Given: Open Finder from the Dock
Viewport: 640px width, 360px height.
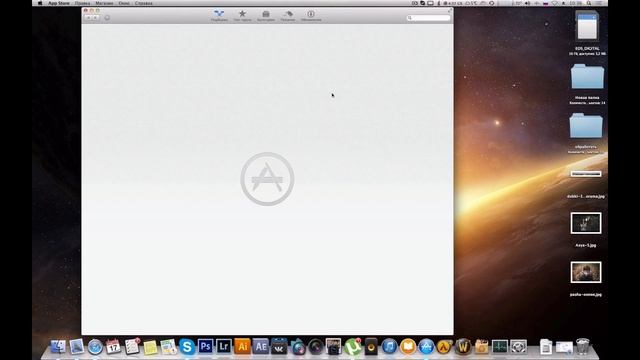Looking at the screenshot, I should [x=58, y=347].
